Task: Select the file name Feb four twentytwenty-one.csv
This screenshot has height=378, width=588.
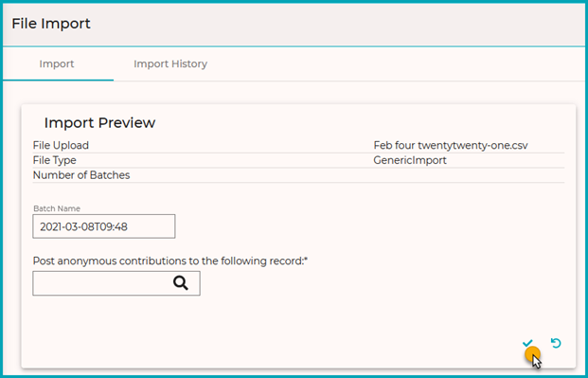Action: click(x=451, y=146)
